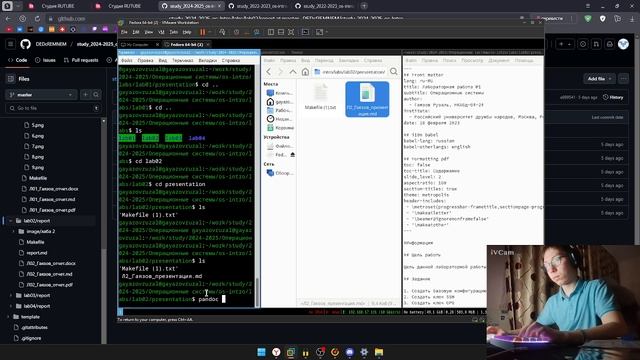Click eject icon next to Fed... device
This screenshot has height=360, width=640.
pos(292,155)
